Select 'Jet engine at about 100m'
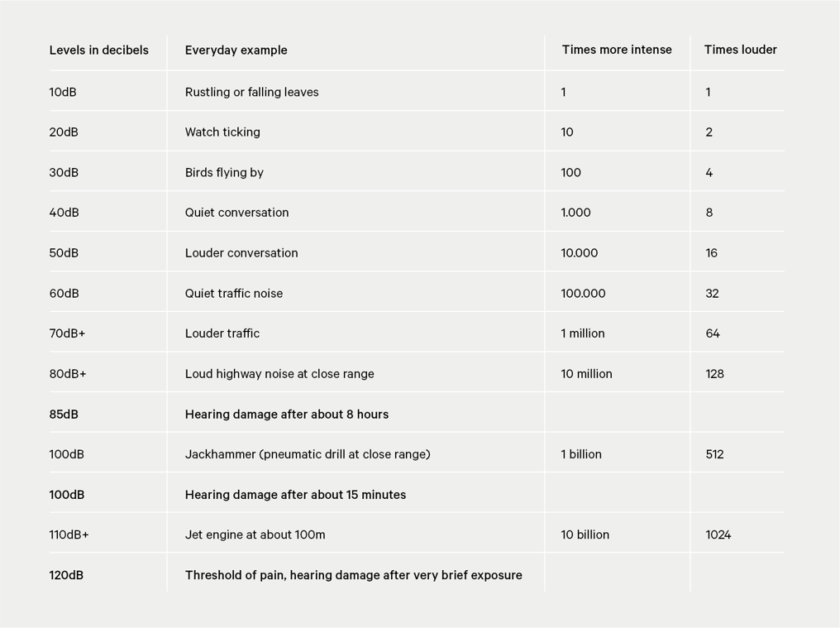This screenshot has height=628, width=840. [255, 535]
